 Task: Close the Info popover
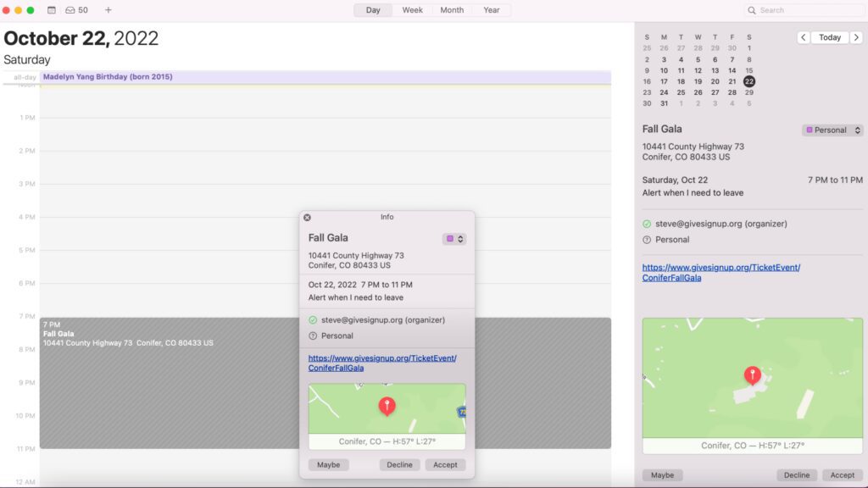click(307, 218)
